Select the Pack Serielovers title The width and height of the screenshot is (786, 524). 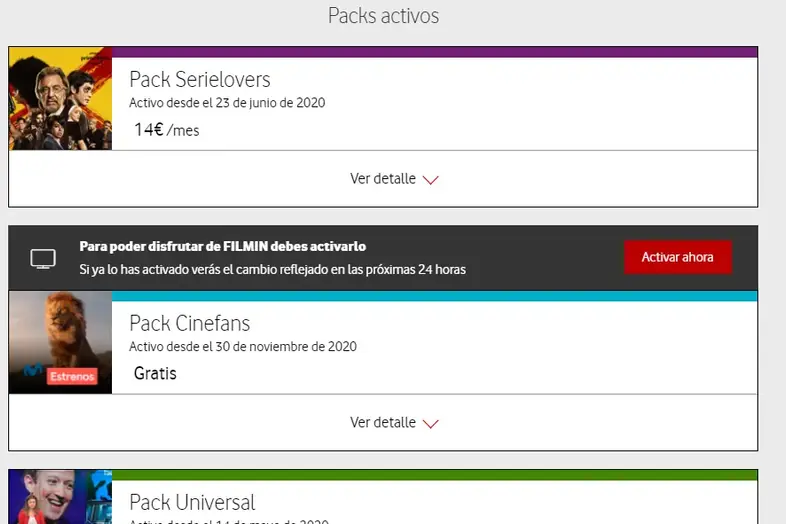(x=200, y=79)
